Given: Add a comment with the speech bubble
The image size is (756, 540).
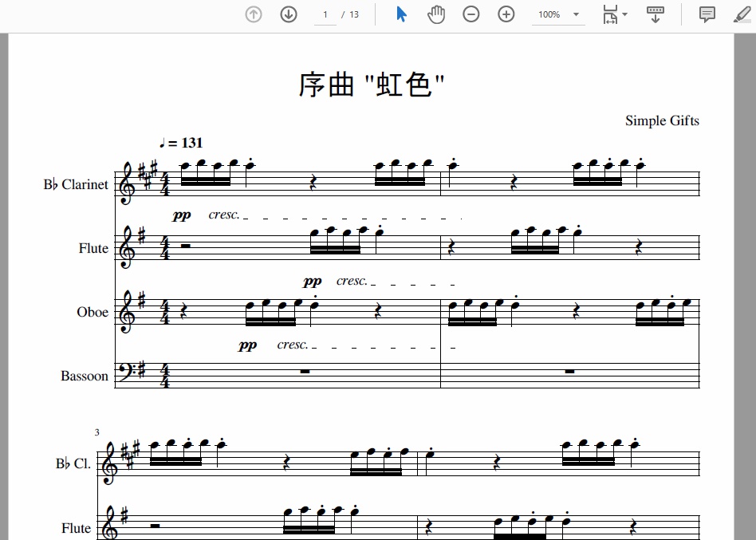Looking at the screenshot, I should (x=707, y=14).
